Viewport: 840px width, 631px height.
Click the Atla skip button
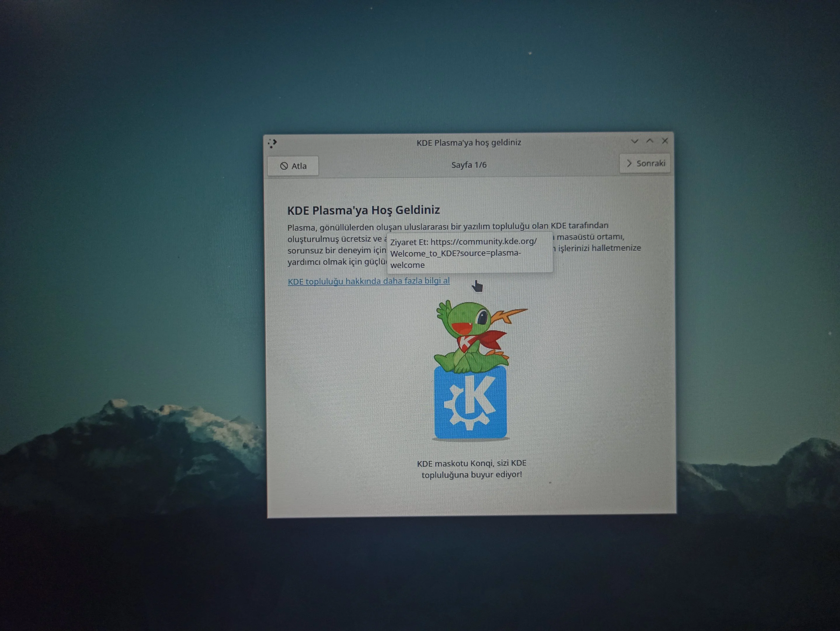(293, 166)
